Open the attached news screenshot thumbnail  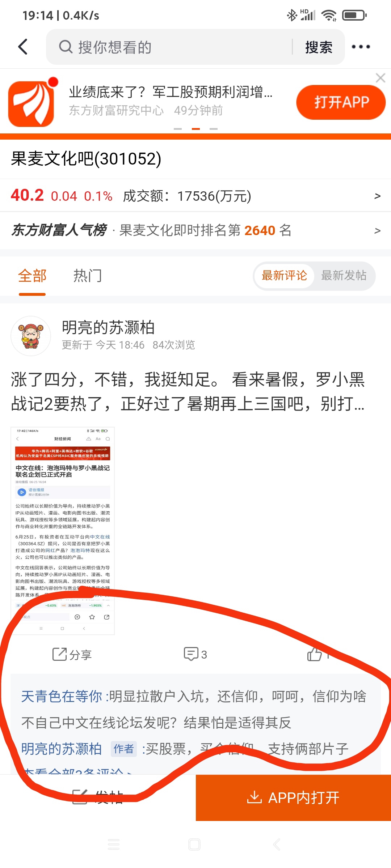point(63,531)
